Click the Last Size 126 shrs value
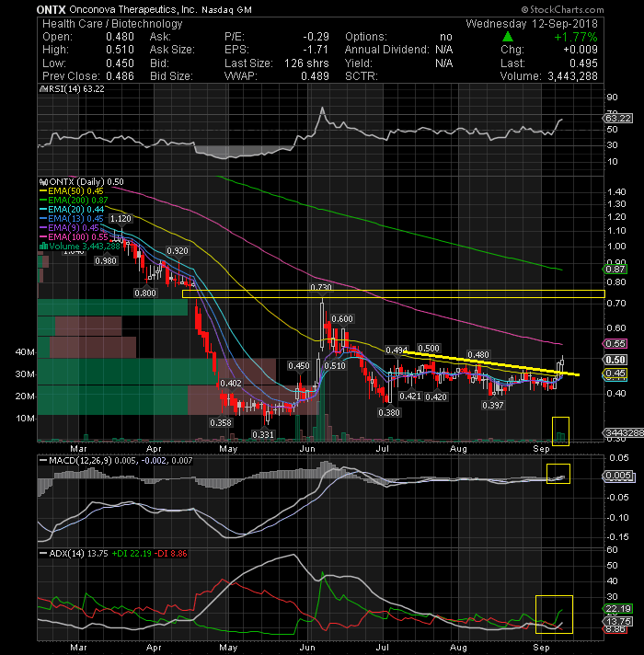Screen dimensions: 644x655 click(306, 63)
